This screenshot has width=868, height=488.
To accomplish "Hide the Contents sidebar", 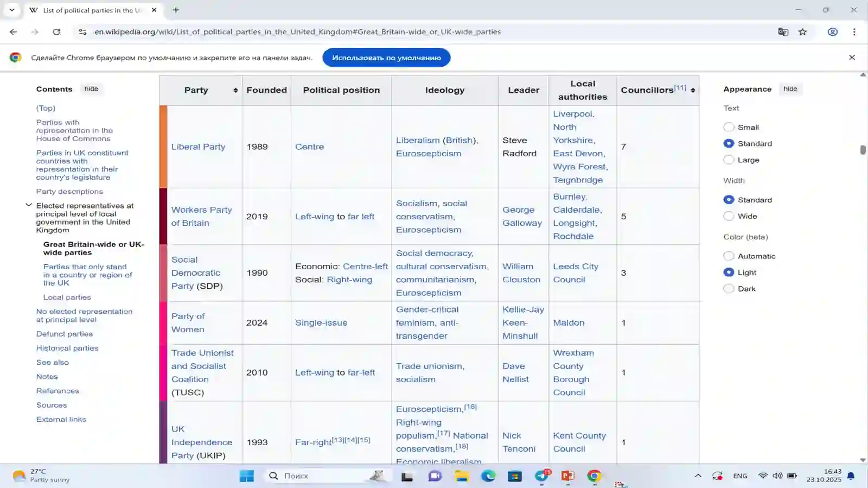I will 91,89.
